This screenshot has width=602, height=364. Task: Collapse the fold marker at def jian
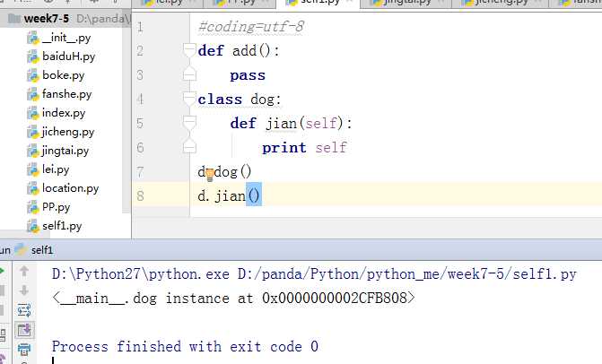click(x=189, y=123)
